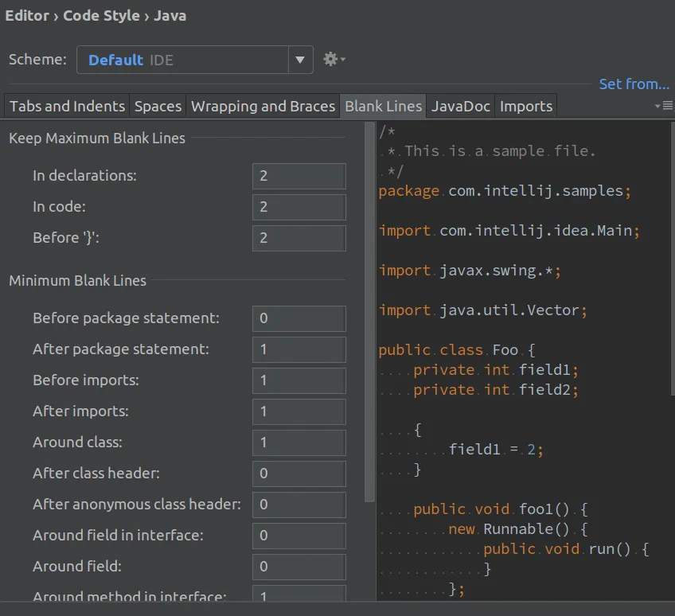Click the code preview vertical scrollbar

[x=673, y=259]
